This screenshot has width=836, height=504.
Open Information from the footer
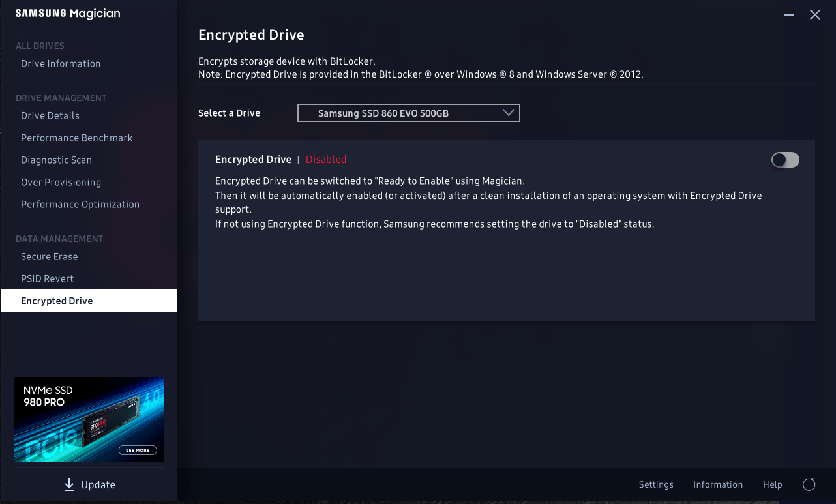pyautogui.click(x=718, y=484)
